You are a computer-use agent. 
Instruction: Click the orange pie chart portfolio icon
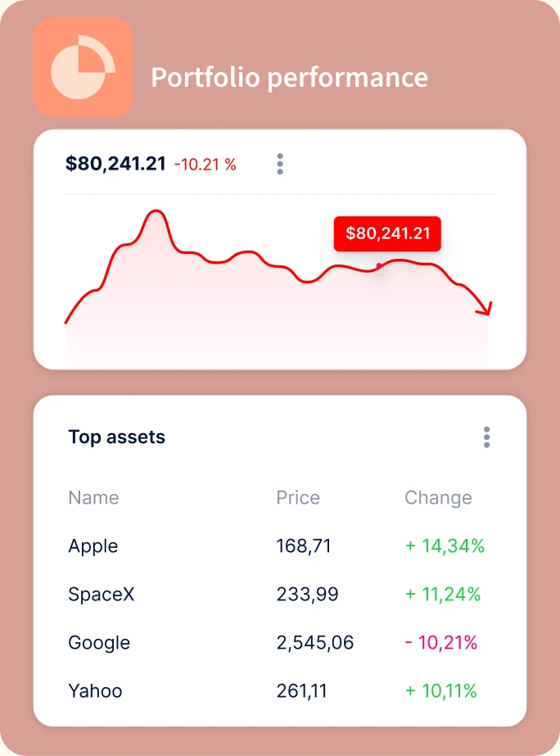83,67
